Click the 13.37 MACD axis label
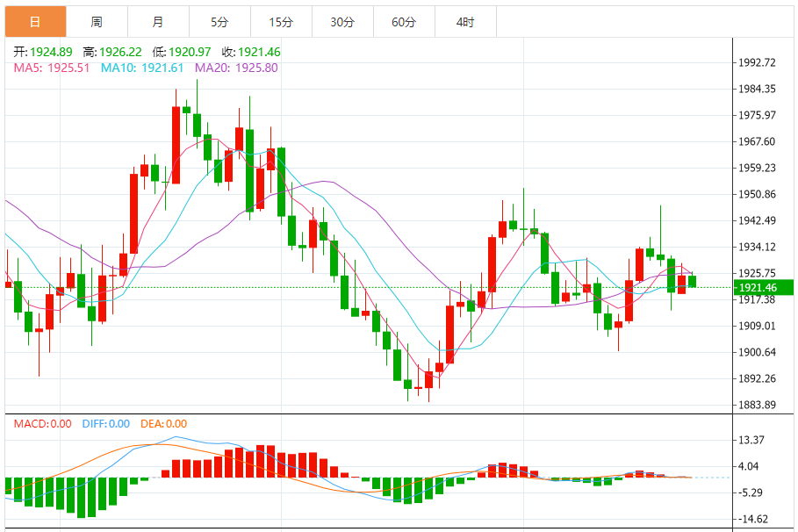The width and height of the screenshot is (798, 532). pos(751,440)
